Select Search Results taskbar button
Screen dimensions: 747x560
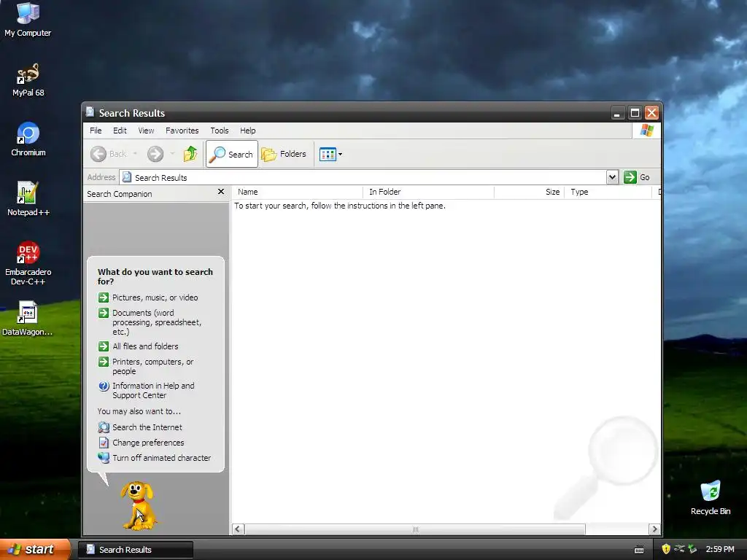coord(136,550)
